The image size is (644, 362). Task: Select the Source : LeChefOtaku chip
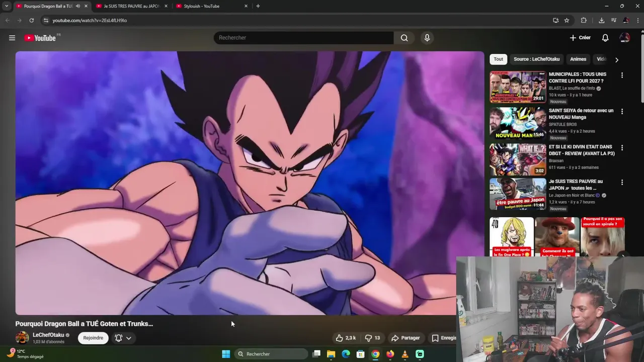point(536,59)
